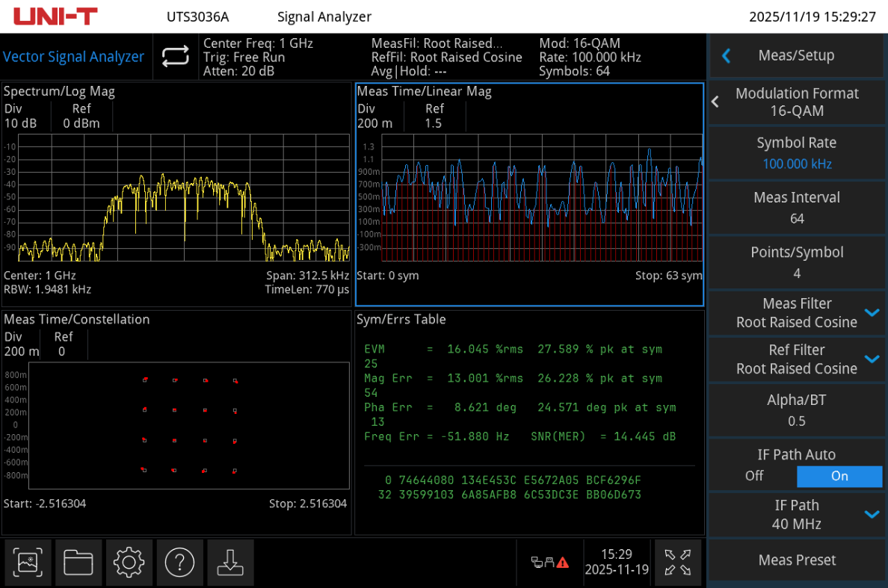Select the Vector Signal Analyzer mode label
Image resolution: width=888 pixels, height=588 pixels.
pyautogui.click(x=74, y=56)
